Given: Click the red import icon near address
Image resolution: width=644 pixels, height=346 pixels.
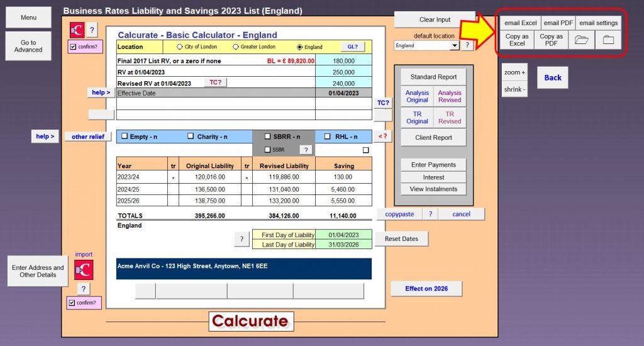Looking at the screenshot, I should (x=84, y=269).
